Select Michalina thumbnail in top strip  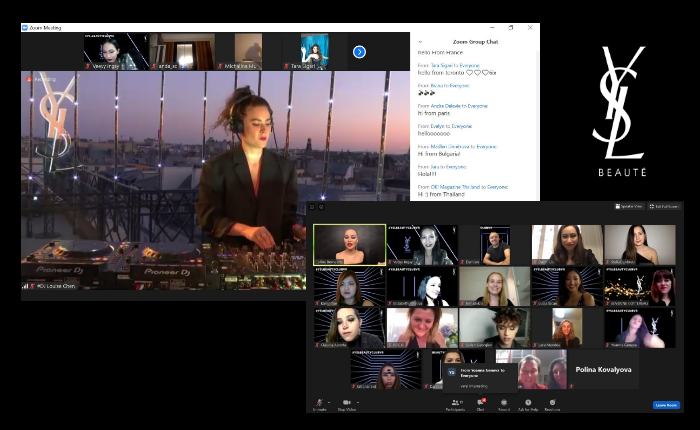(x=248, y=51)
